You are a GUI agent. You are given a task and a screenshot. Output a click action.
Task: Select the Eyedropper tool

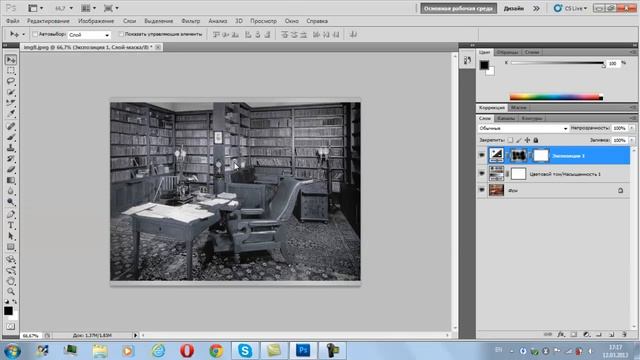click(11, 113)
